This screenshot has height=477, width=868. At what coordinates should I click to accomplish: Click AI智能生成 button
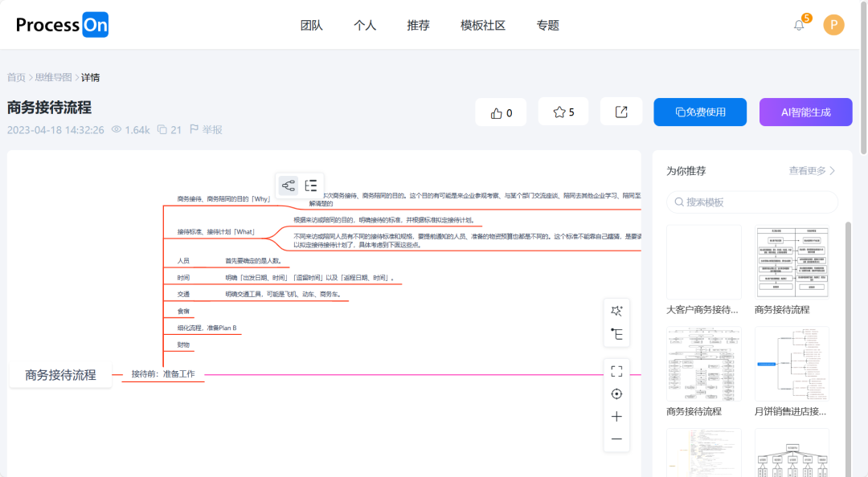806,112
